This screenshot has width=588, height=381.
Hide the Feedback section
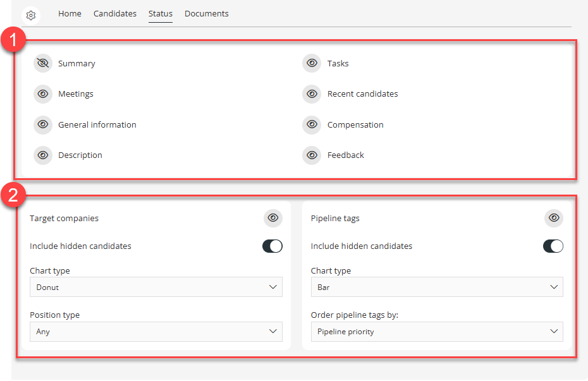pyautogui.click(x=312, y=155)
